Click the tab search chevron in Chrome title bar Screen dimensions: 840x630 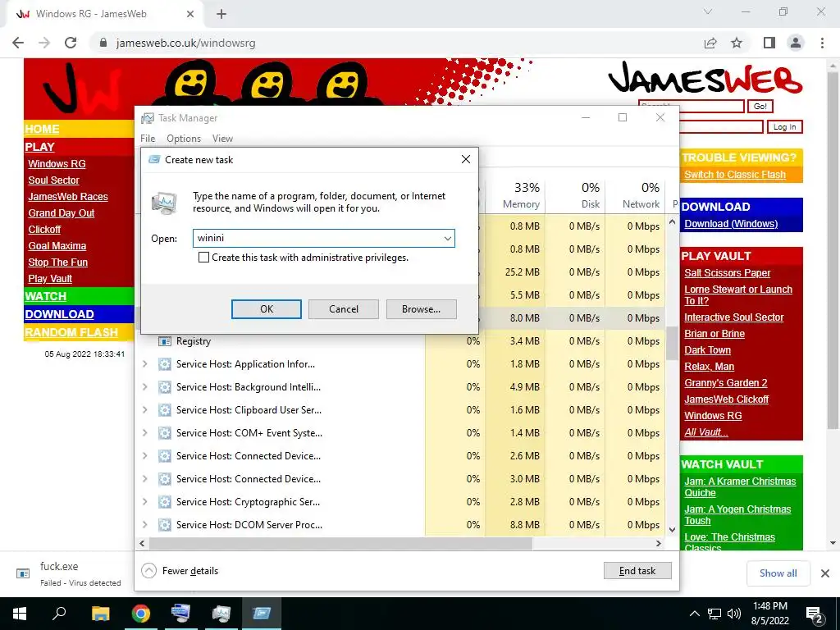click(x=708, y=11)
